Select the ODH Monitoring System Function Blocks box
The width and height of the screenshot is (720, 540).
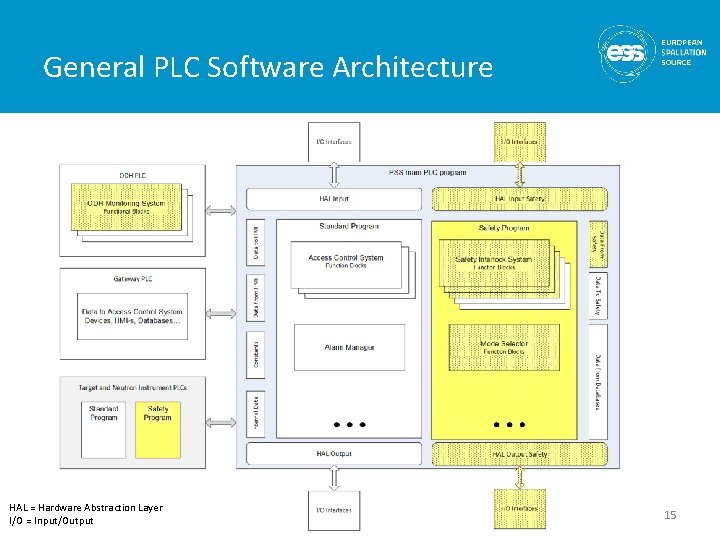pos(126,207)
